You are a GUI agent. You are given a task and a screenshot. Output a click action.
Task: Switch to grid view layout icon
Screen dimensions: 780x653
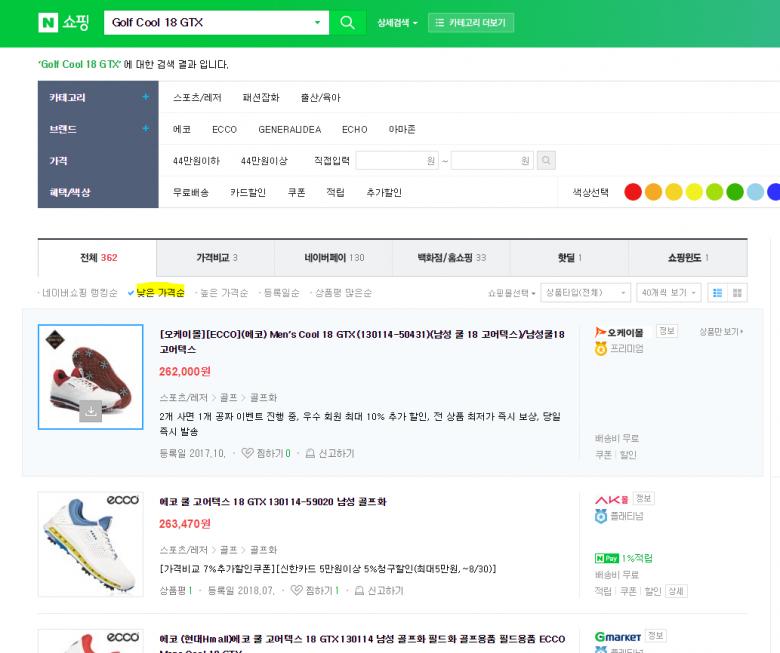pyautogui.click(x=738, y=293)
